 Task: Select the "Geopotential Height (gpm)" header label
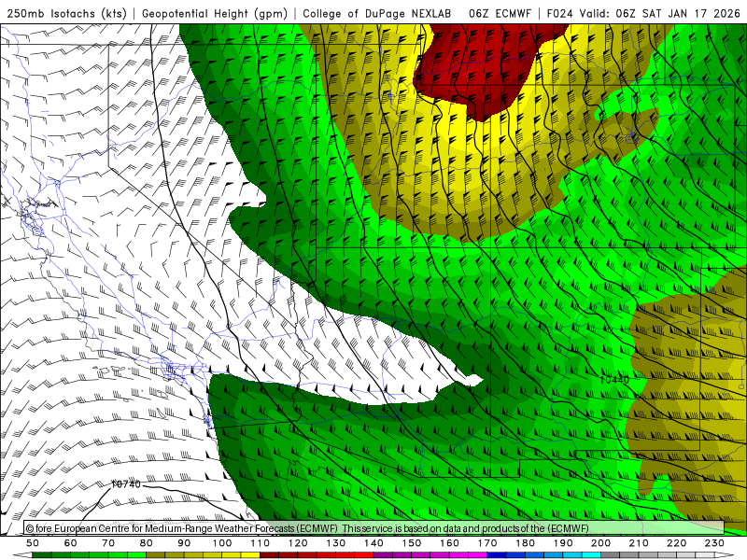point(215,13)
